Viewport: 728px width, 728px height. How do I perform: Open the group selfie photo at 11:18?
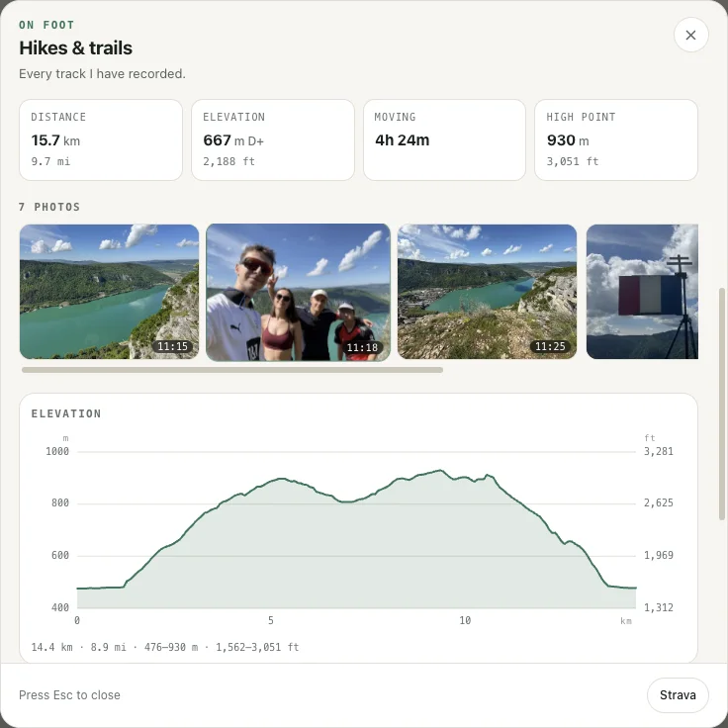click(298, 292)
